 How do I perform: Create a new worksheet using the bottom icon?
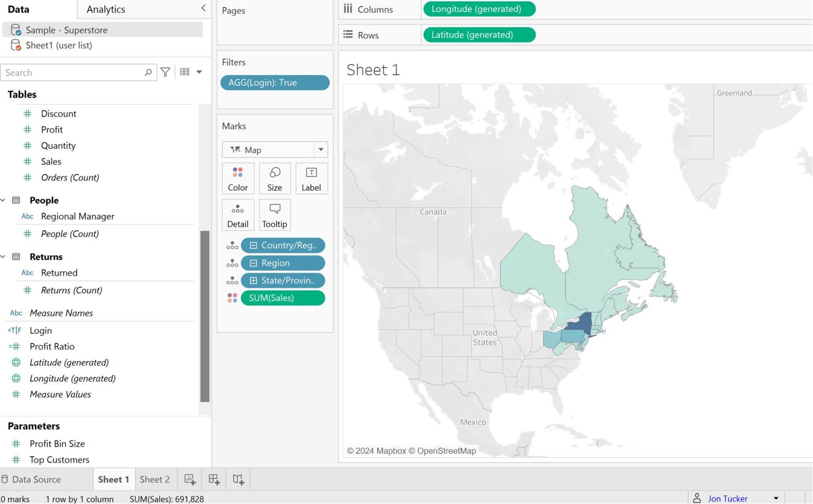(189, 479)
